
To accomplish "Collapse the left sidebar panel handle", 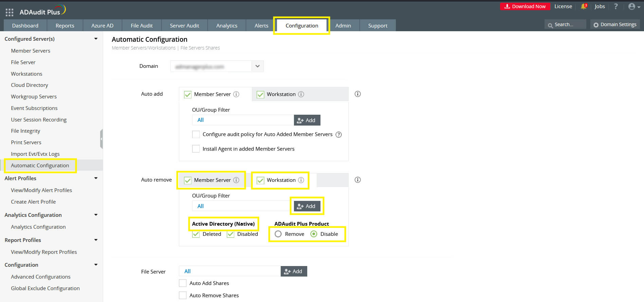I will [x=101, y=139].
